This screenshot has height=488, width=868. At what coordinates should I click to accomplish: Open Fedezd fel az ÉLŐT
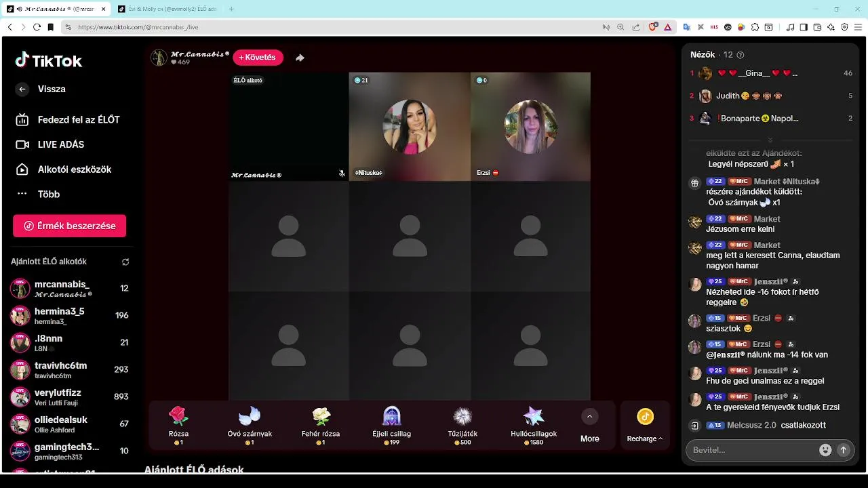pos(68,120)
